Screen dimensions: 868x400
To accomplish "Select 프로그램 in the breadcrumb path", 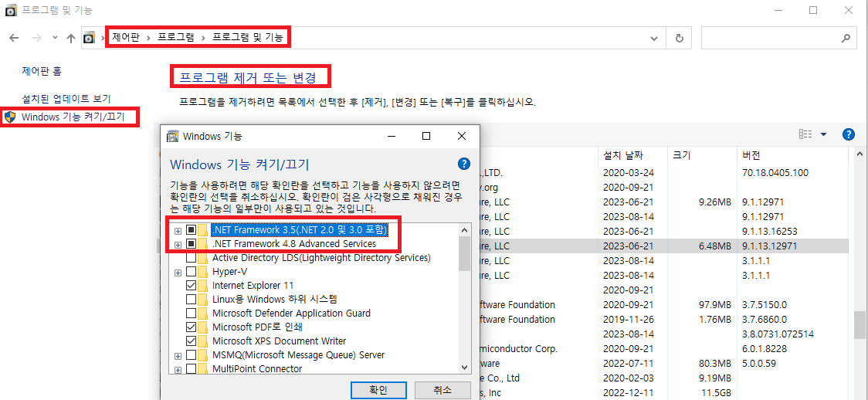I will tap(175, 38).
